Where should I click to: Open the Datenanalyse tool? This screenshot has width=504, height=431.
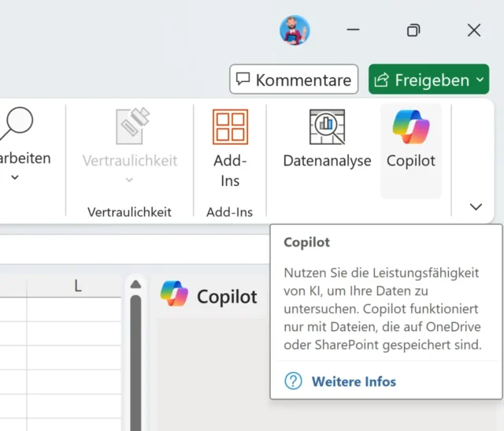[x=327, y=128]
